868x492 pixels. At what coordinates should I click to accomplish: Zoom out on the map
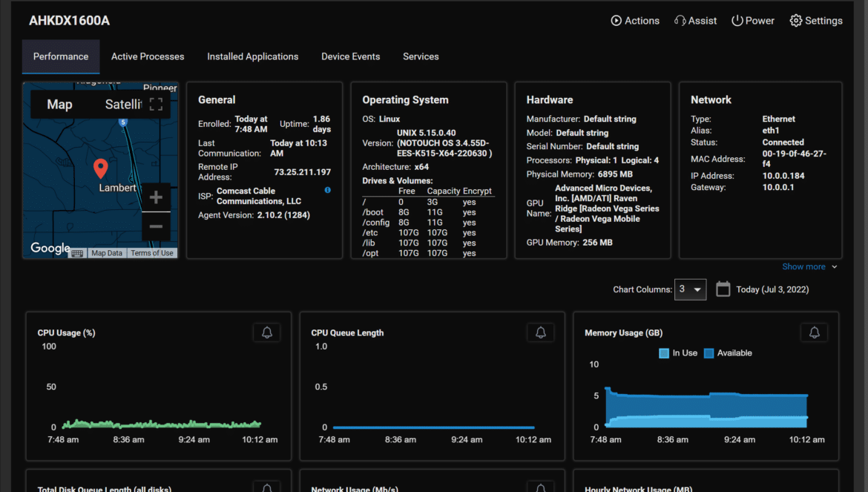coord(156,226)
